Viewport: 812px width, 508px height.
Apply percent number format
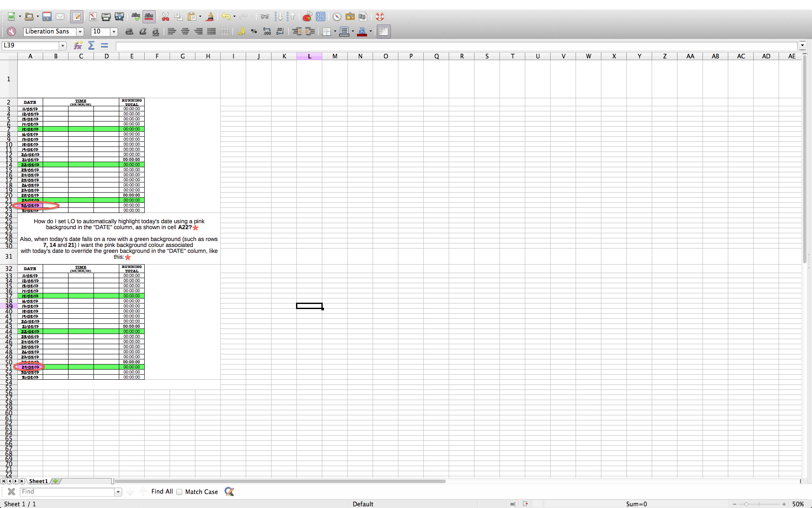tap(254, 31)
